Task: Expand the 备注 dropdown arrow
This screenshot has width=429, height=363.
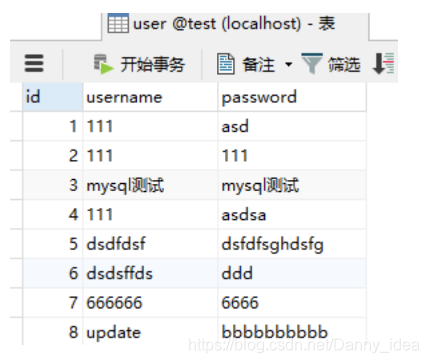Action: [x=289, y=64]
